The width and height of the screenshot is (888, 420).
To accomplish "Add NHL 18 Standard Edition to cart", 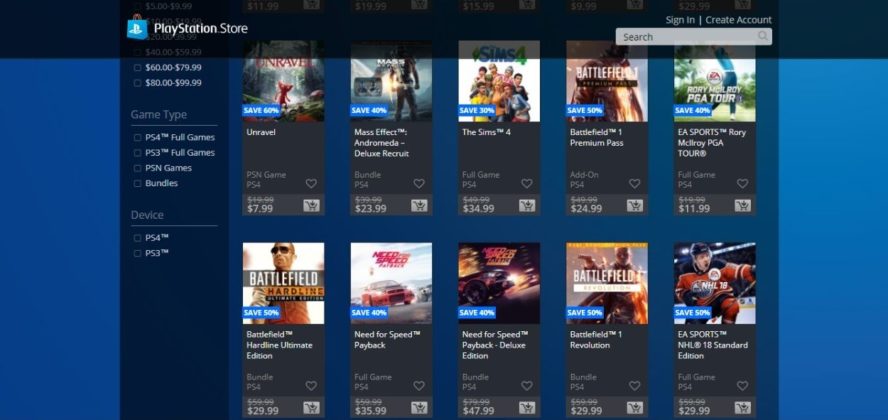I will [742, 408].
